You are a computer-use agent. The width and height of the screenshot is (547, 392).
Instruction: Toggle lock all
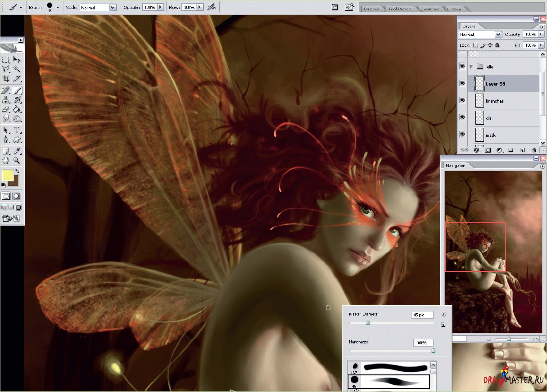[497, 45]
